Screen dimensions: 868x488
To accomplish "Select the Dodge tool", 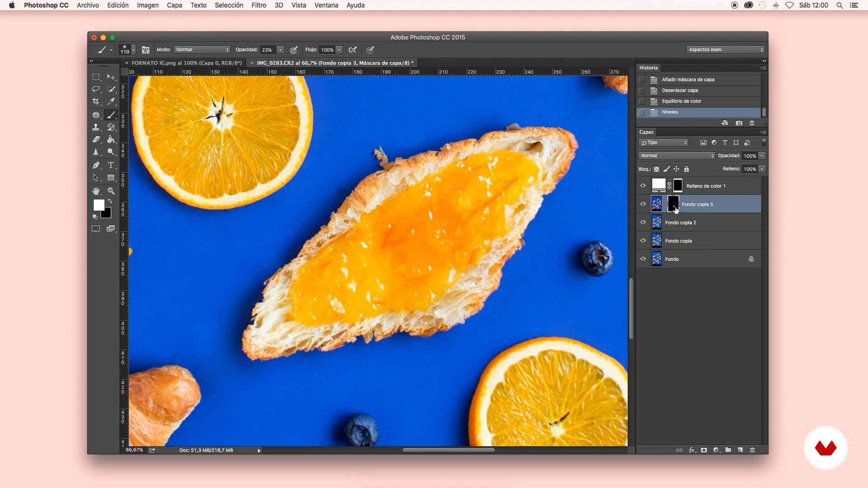I will (x=111, y=152).
